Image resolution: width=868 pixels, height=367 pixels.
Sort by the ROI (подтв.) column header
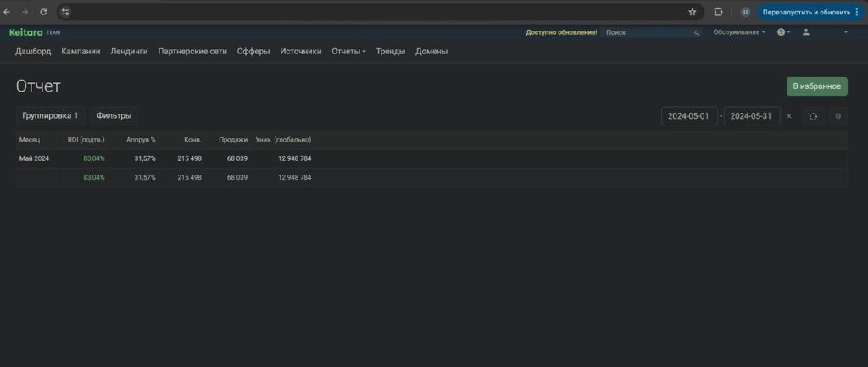pyautogui.click(x=85, y=139)
